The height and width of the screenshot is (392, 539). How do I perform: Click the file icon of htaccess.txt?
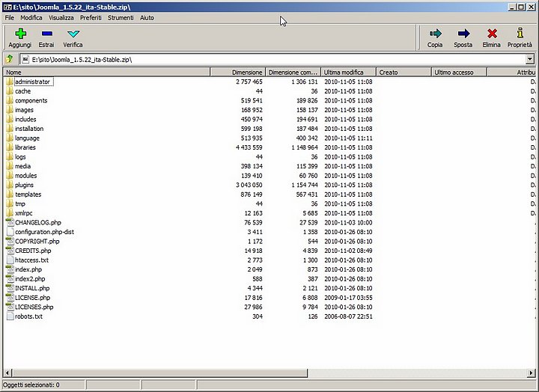(10, 260)
